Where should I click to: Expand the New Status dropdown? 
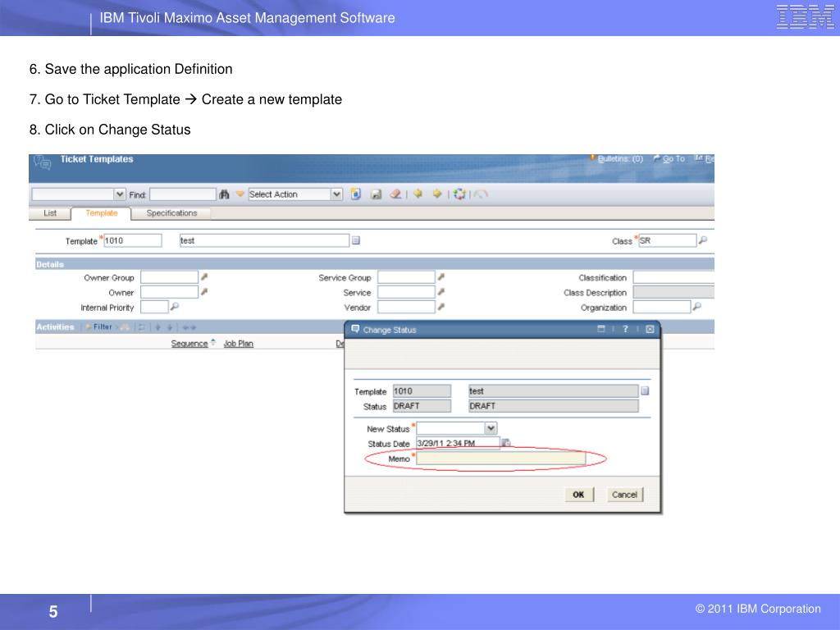(x=491, y=428)
